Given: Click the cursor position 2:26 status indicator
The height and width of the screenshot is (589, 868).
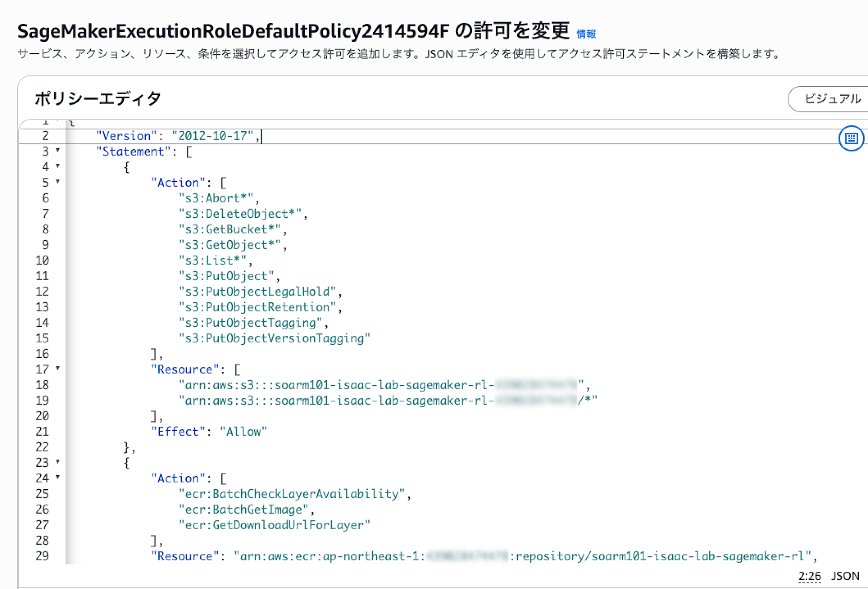Looking at the screenshot, I should tap(809, 576).
